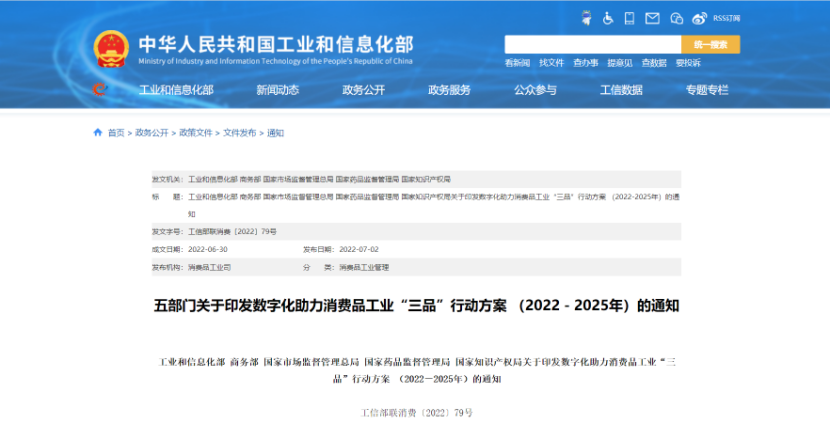Click the envelope mail icon
This screenshot has width=830, height=425.
(652, 19)
